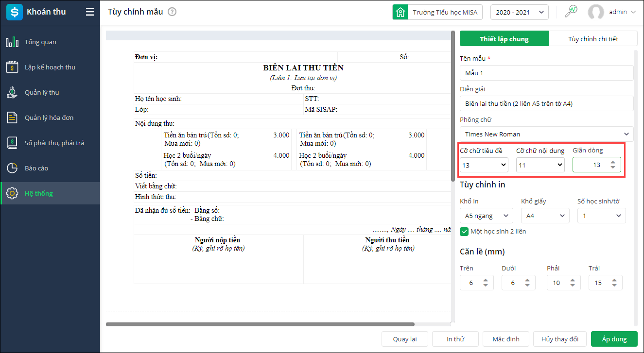Click the Báo cáo pie chart icon
This screenshot has width=644, height=353.
tap(12, 168)
